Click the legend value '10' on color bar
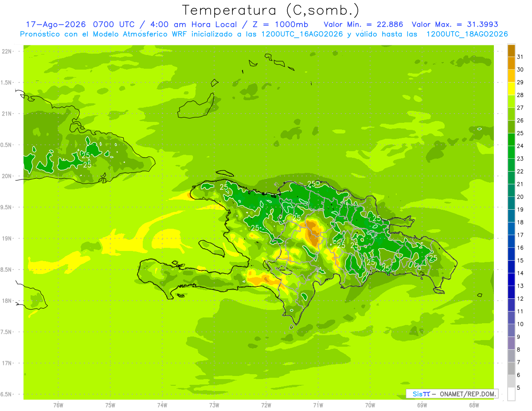 pos(520,324)
